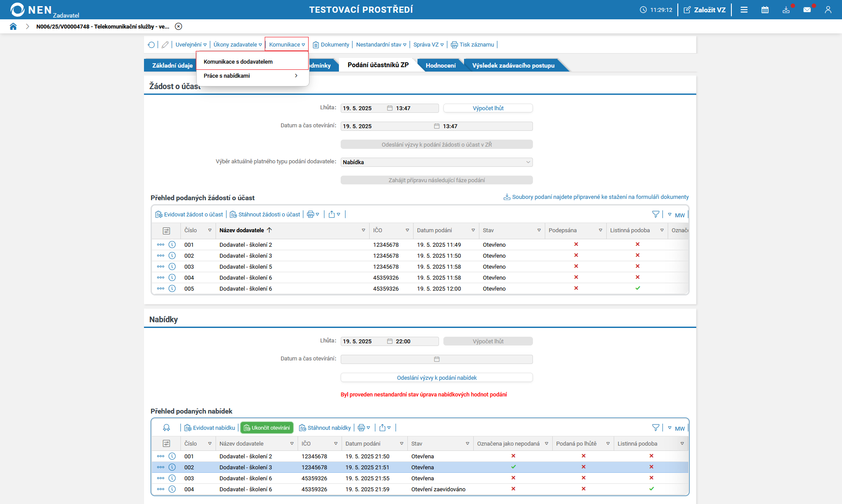Viewport: 842px width, 504px height.
Task: Open the calendar icon in top bar
Action: point(765,10)
